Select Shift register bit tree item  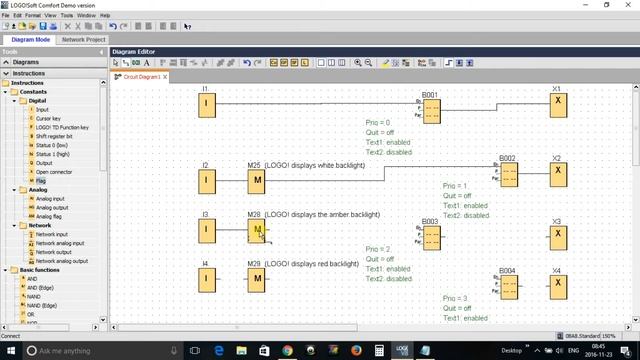pos(54,136)
